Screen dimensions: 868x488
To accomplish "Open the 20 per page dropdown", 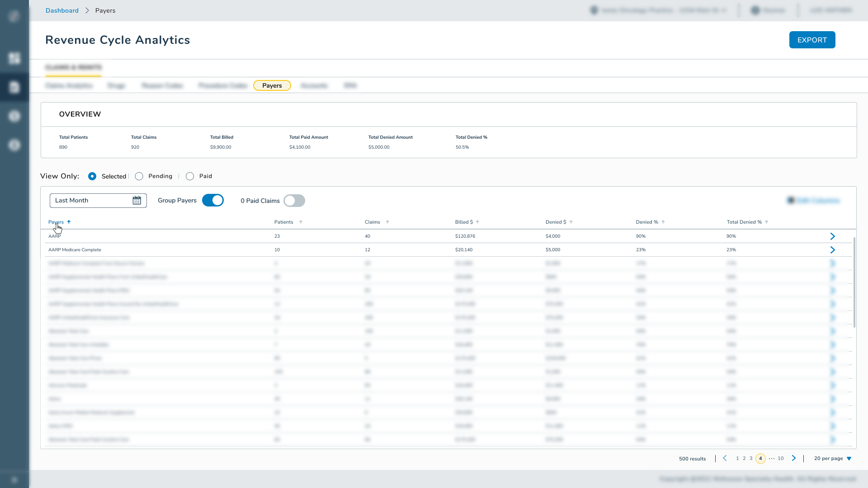I will click(x=833, y=458).
